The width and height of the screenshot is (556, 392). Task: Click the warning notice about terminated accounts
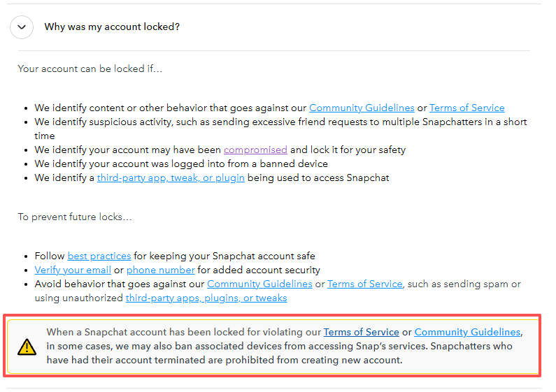[273, 347]
